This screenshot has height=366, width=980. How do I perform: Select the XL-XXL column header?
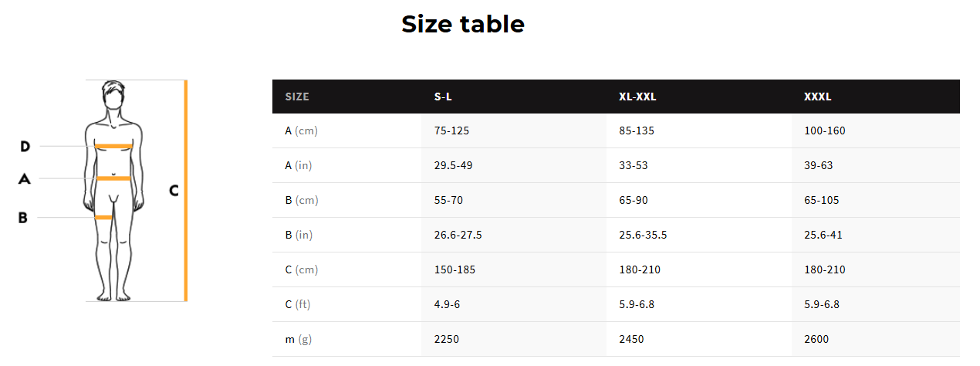tap(637, 97)
